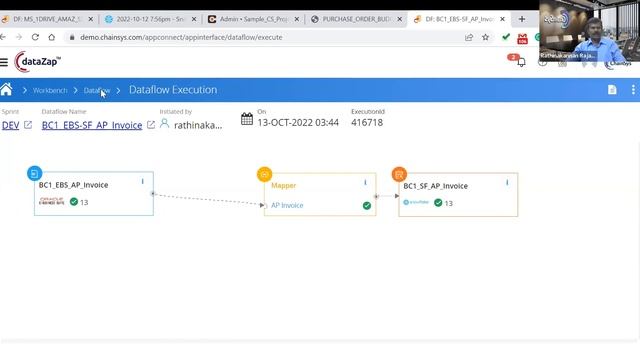Click the calendar icon beside the execution date

[x=247, y=119]
